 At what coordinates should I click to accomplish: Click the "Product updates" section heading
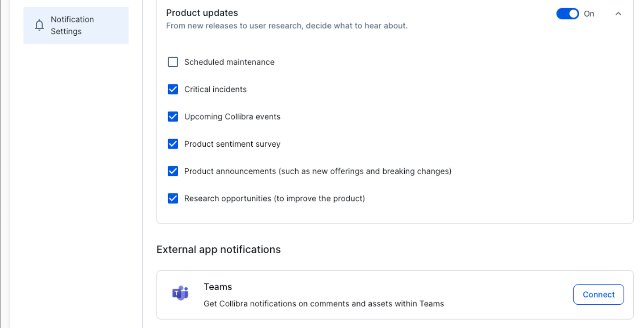click(202, 13)
